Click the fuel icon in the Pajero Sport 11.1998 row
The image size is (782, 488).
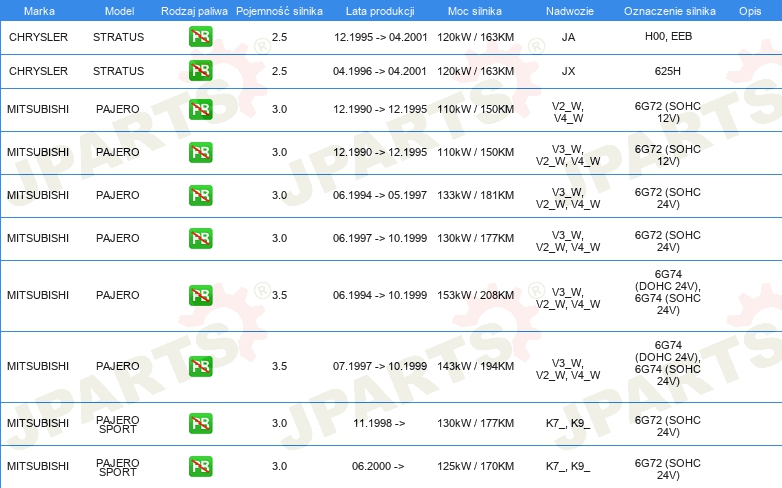[x=200, y=423]
